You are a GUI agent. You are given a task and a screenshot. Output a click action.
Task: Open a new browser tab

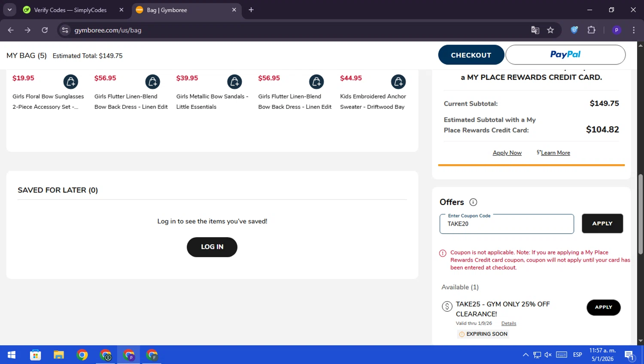(x=251, y=10)
